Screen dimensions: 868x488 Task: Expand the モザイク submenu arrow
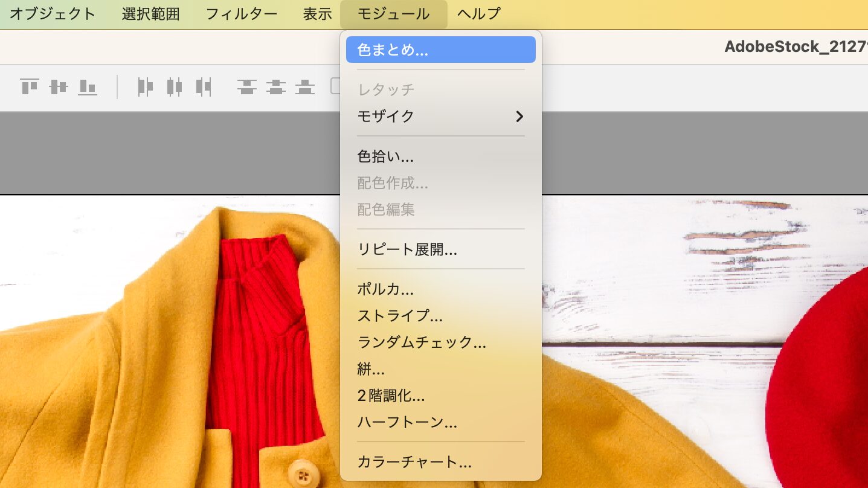pos(519,117)
